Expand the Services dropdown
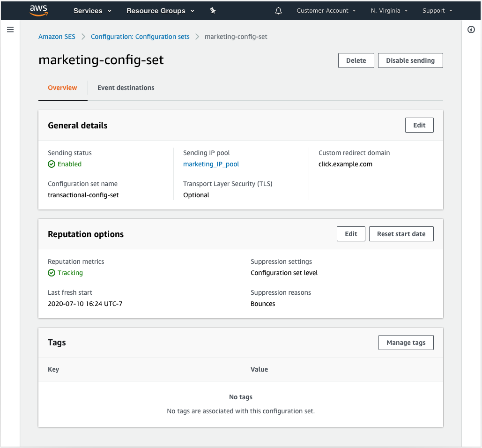Image resolution: width=482 pixels, height=448 pixels. click(x=92, y=11)
